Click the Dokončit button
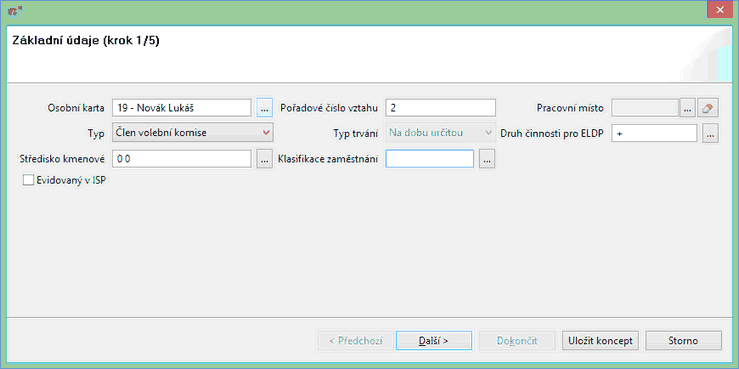Image resolution: width=739 pixels, height=369 pixels. 517,341
